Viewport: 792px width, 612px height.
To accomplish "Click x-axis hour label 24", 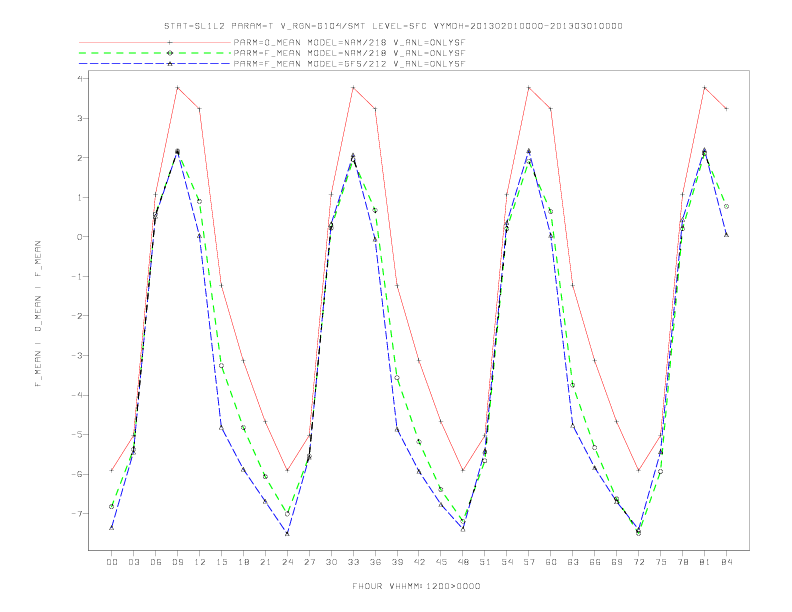I will coord(287,562).
